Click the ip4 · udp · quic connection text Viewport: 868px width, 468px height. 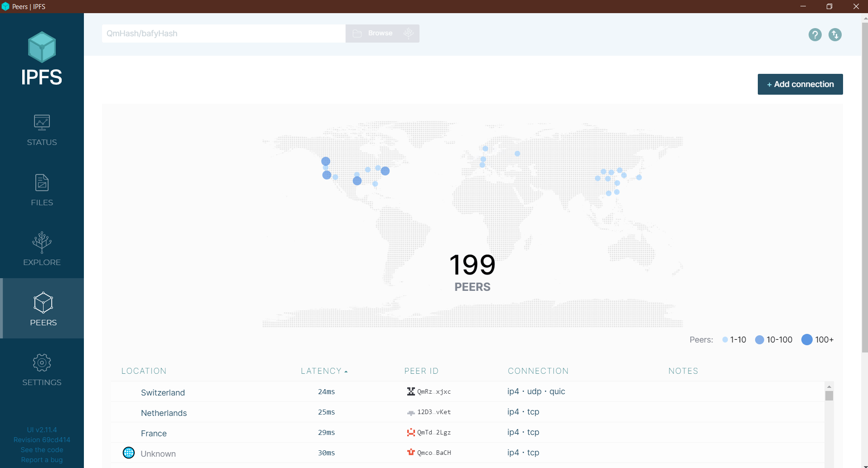click(x=536, y=391)
